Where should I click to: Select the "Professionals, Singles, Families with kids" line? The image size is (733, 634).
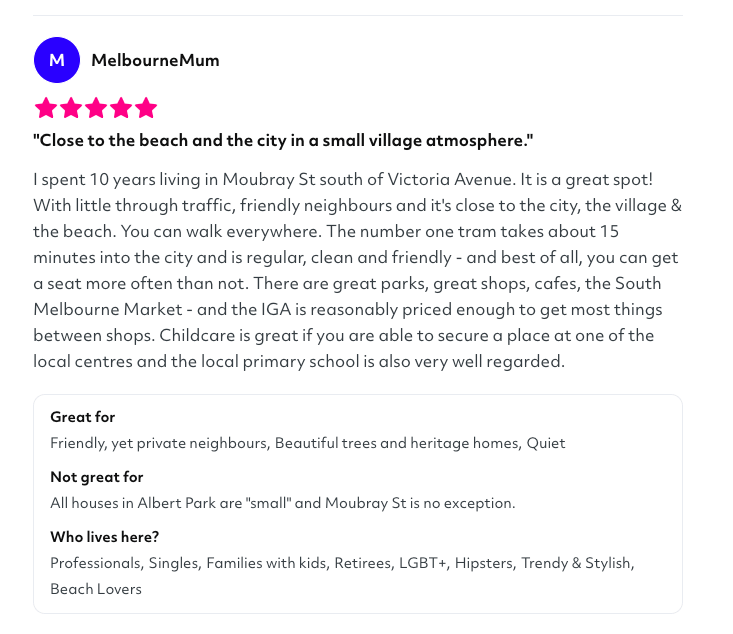188,563
